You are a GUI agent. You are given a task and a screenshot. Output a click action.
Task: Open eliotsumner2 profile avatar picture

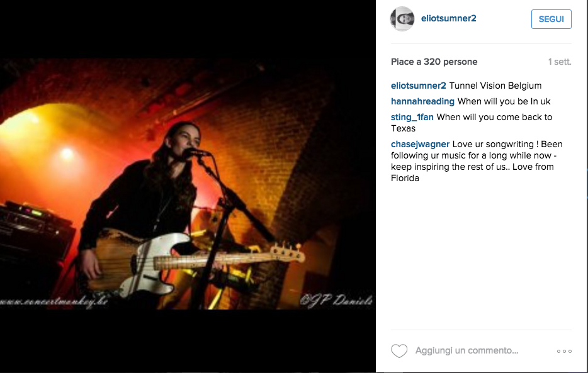[x=402, y=19]
